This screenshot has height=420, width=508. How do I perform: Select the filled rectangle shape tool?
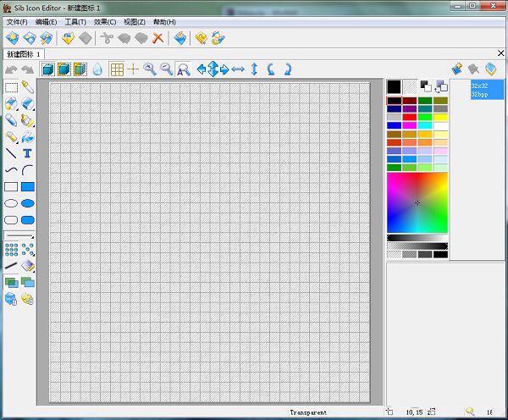coord(27,187)
